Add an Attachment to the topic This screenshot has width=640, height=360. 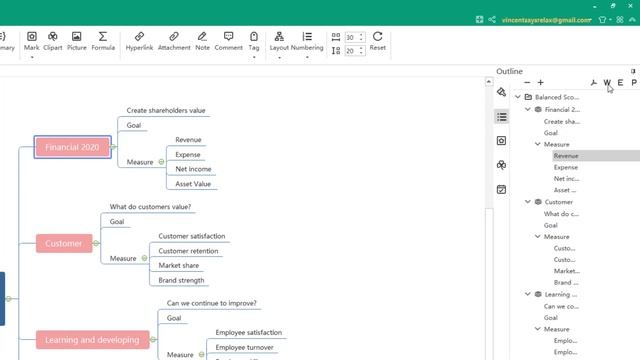point(174,41)
